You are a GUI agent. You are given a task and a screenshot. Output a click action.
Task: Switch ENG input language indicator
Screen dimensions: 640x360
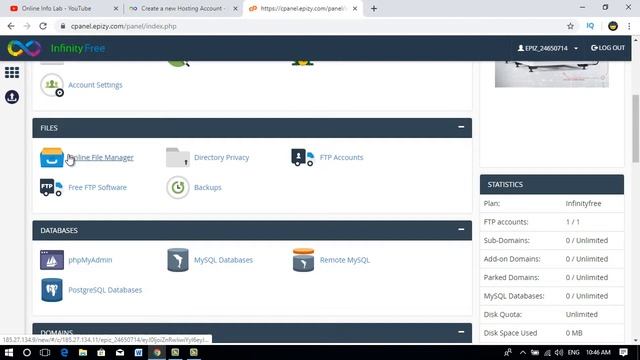573,352
